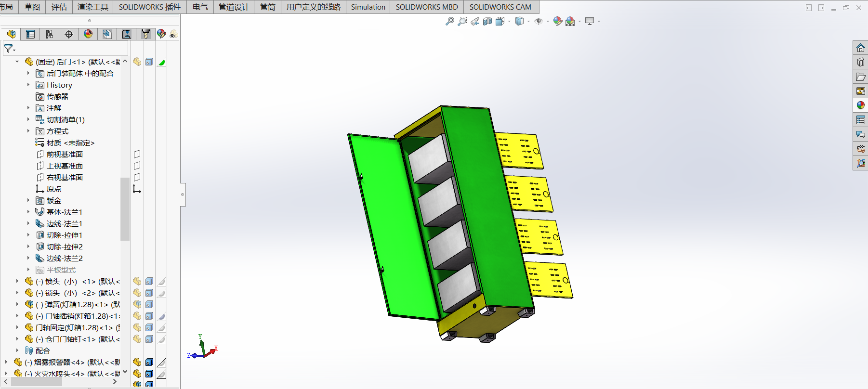Screen dimensions: 868x389
Task: Click the display mode icon for 后门<1>
Action: coord(149,62)
